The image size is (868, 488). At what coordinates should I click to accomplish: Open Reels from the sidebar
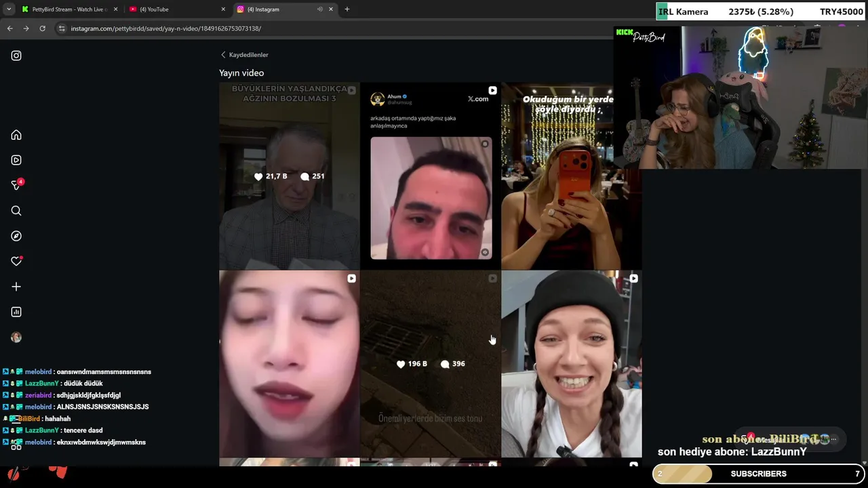(16, 160)
